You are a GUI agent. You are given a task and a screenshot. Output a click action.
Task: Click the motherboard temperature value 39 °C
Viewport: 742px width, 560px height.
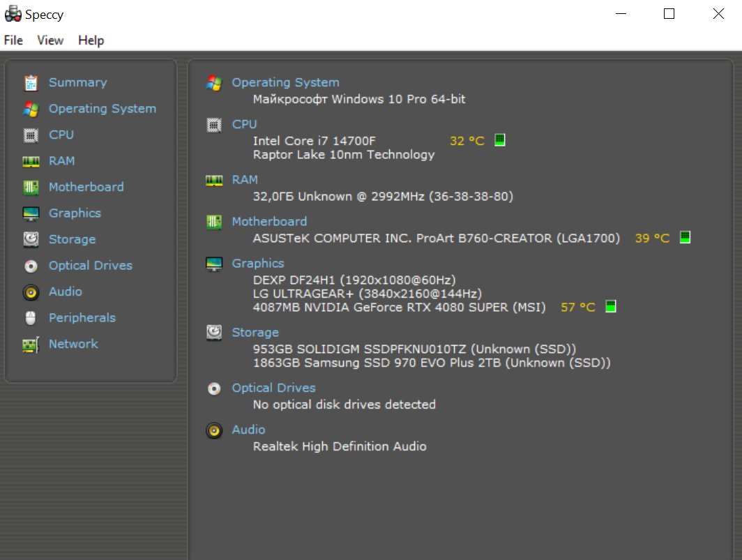click(x=652, y=238)
